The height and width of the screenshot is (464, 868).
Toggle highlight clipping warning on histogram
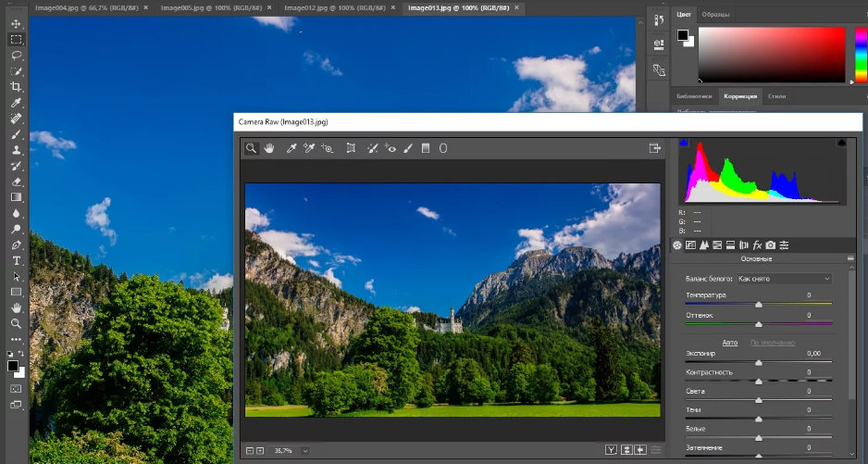[841, 143]
